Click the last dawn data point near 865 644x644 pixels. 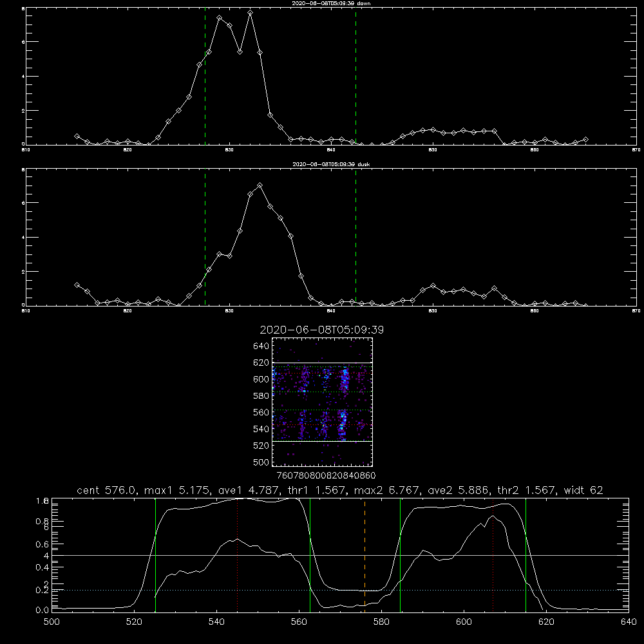pyautogui.click(x=585, y=140)
